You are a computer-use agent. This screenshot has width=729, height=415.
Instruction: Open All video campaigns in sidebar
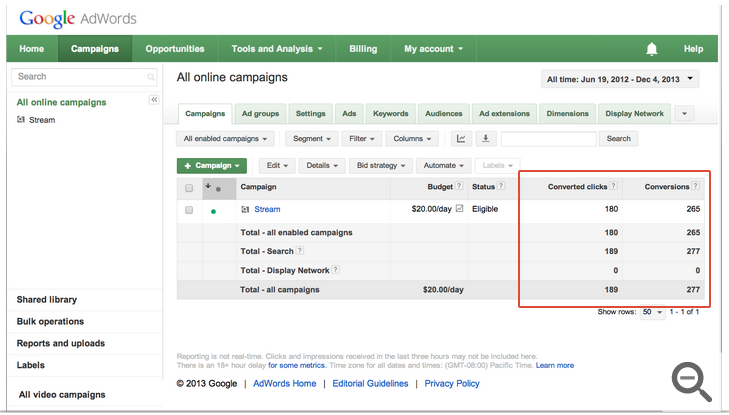click(62, 395)
